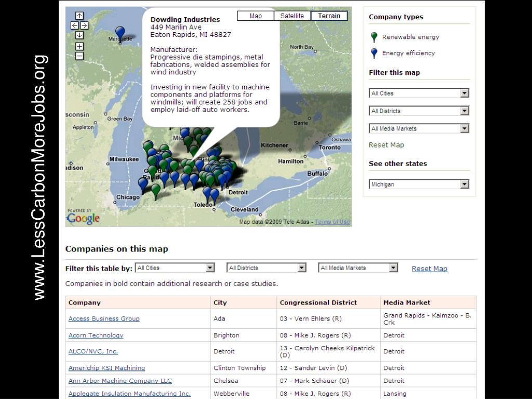Click Reset Map link above the table
This screenshot has height=399, width=532.
click(430, 269)
